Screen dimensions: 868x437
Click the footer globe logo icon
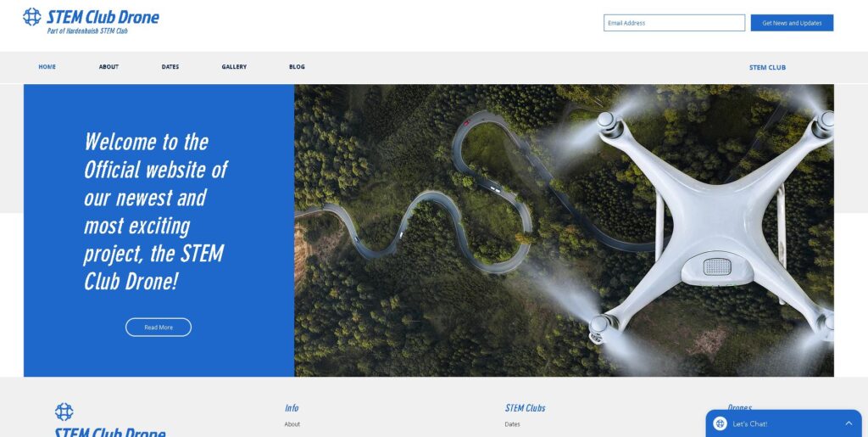click(64, 412)
